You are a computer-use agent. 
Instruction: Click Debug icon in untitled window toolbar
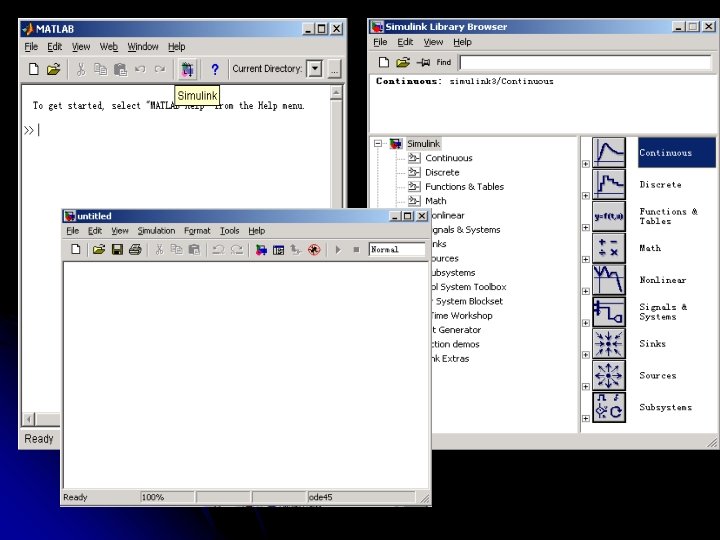314,249
